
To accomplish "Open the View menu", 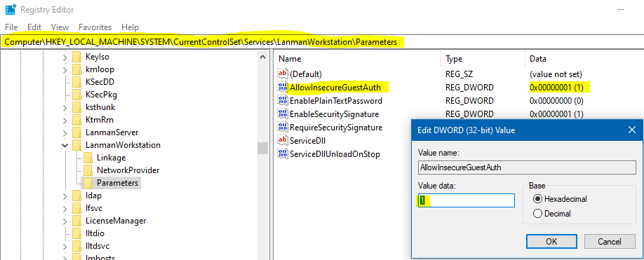I will pyautogui.click(x=60, y=27).
